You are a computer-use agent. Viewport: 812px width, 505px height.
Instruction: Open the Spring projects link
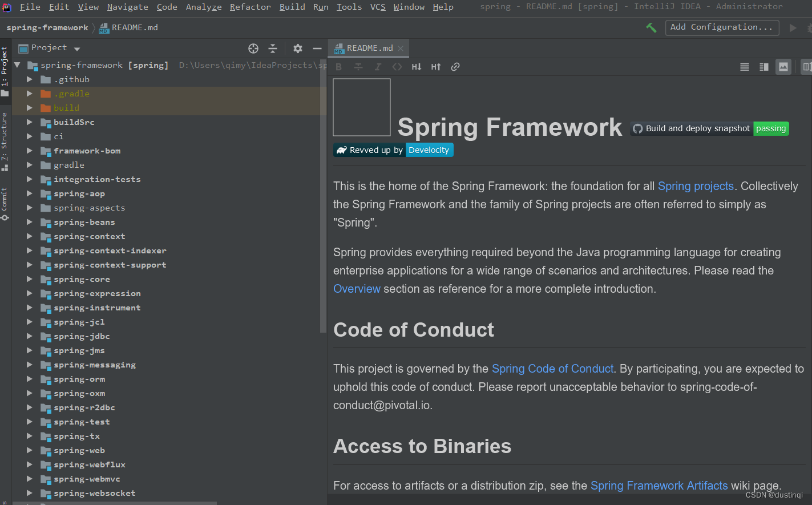click(696, 186)
